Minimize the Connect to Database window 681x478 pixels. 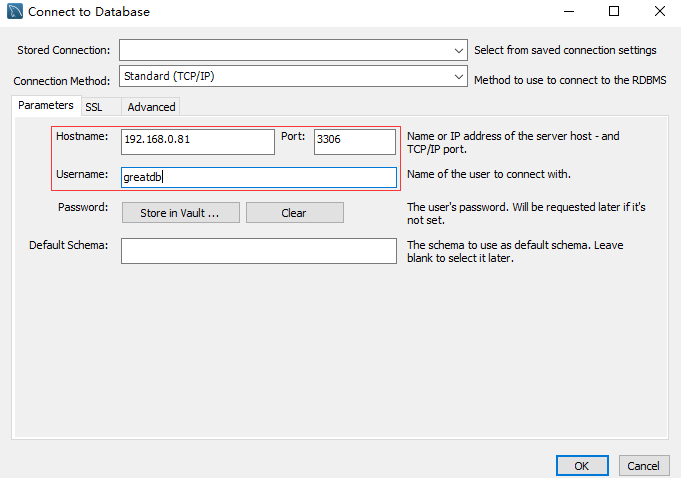pyautogui.click(x=569, y=11)
